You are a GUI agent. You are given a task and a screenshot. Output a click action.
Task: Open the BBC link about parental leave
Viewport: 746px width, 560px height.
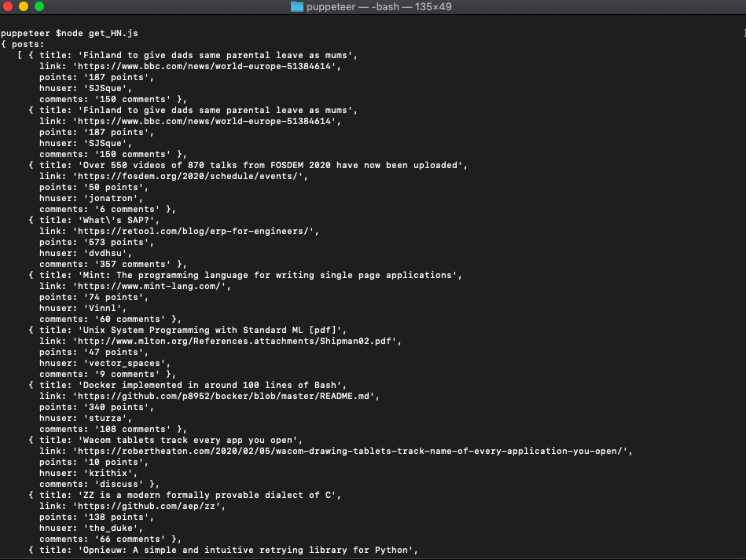click(x=205, y=66)
